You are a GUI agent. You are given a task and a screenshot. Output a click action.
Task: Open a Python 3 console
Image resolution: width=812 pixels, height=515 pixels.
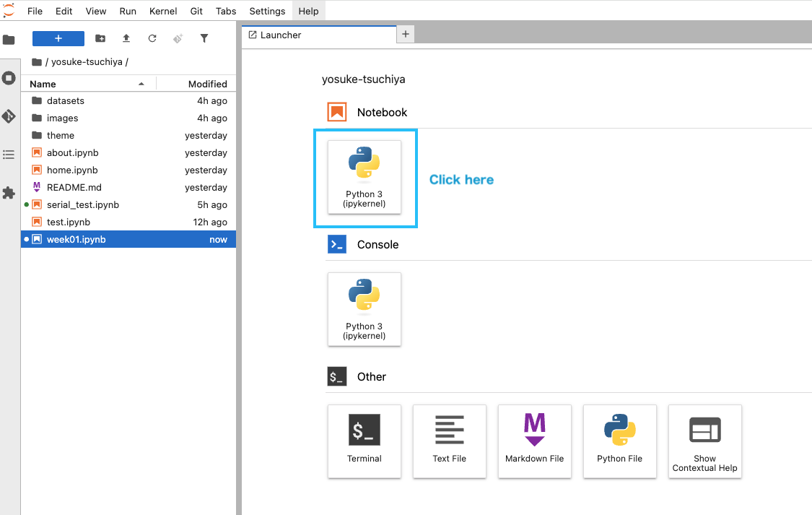coord(364,309)
